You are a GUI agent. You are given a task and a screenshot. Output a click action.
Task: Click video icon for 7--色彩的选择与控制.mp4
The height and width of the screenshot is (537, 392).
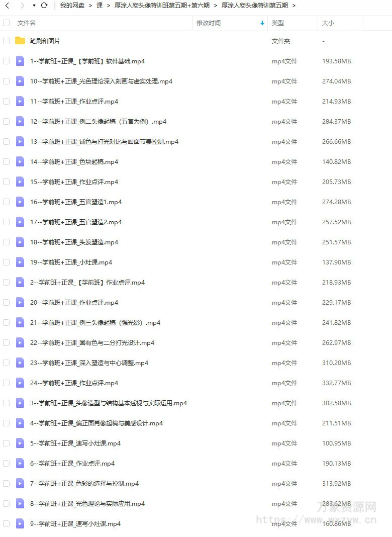tap(20, 484)
